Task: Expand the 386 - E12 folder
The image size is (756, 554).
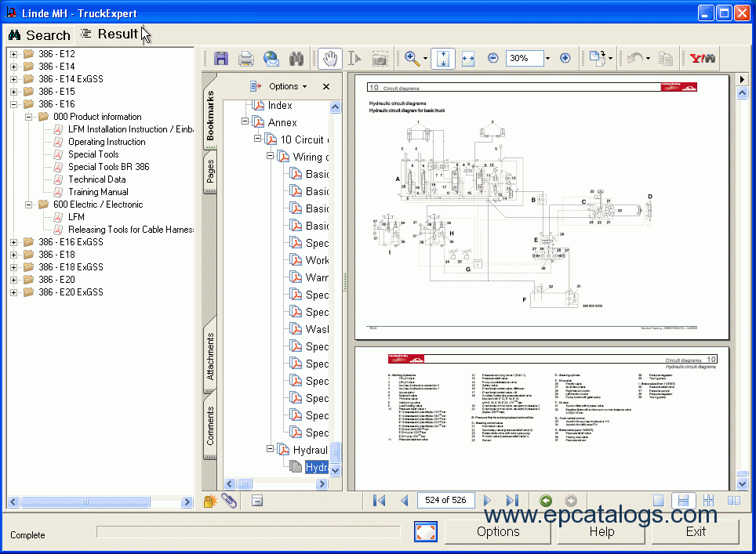Action: click(x=13, y=54)
